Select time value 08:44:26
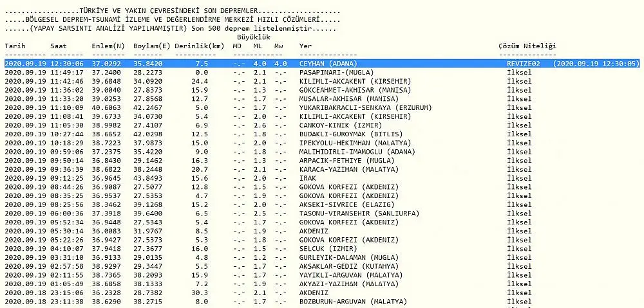The image size is (644, 308). click(x=67, y=187)
